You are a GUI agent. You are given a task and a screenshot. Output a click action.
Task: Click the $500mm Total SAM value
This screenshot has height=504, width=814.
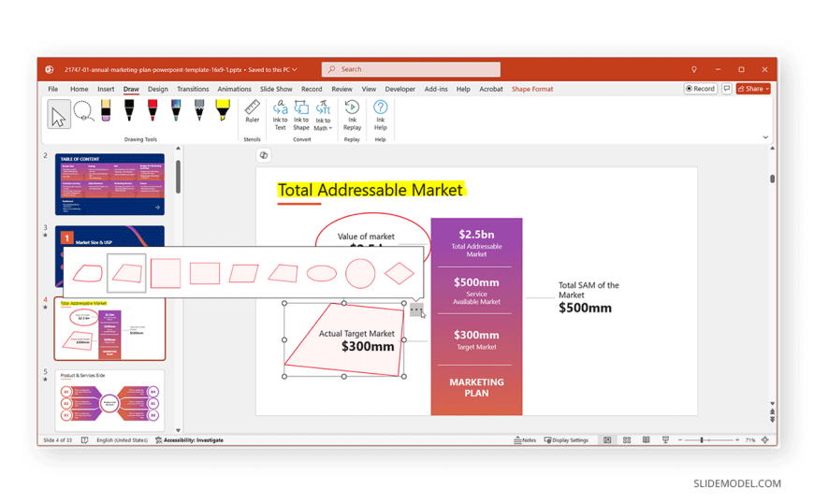585,308
